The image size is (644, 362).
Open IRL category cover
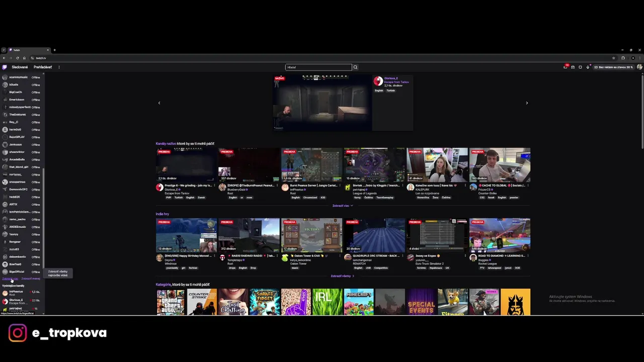point(327,302)
